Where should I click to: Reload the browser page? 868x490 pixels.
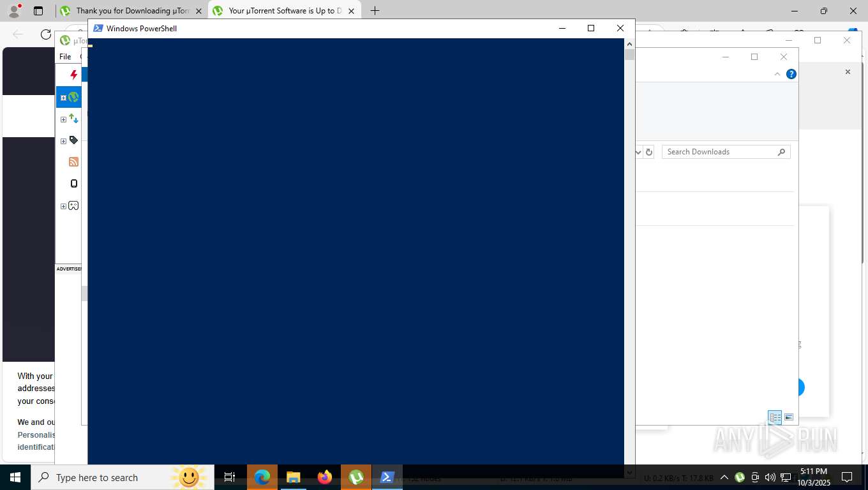(45, 34)
